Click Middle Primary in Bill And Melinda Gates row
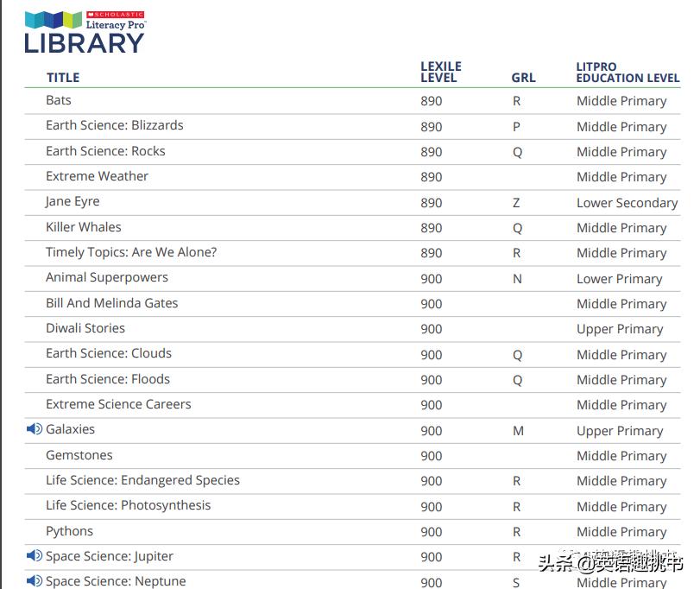Viewport: 700px width, 589px height. pos(621,304)
